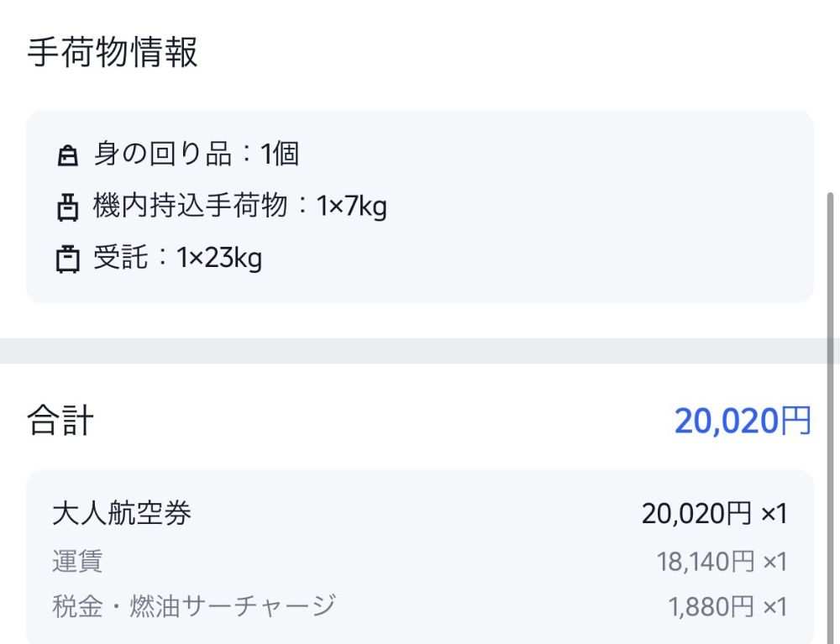This screenshot has height=644, width=840.
Task: Click the checked baggage suitcase icon
Action: pyautogui.click(x=68, y=259)
